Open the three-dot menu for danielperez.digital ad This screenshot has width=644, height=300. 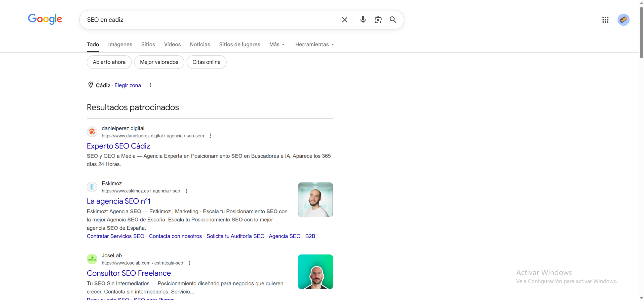tap(210, 136)
